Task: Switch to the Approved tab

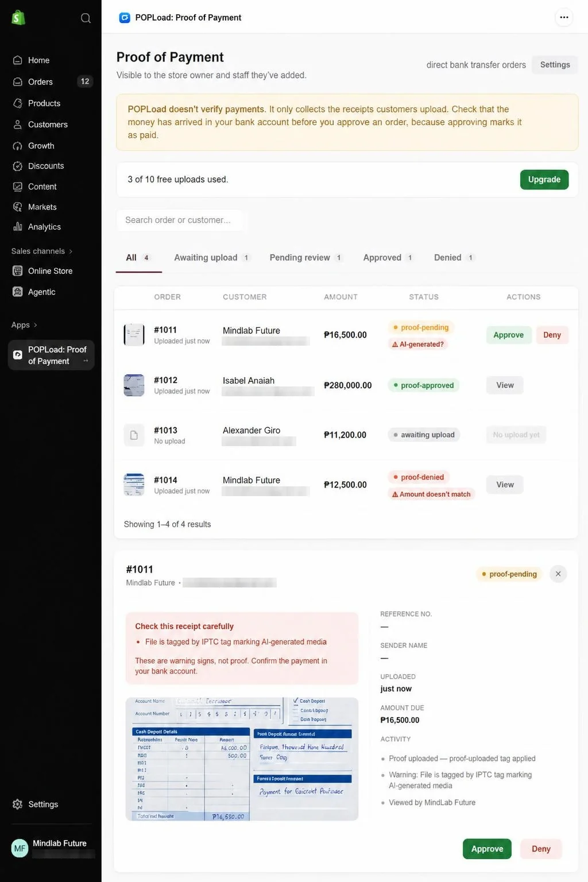Action: tap(388, 258)
